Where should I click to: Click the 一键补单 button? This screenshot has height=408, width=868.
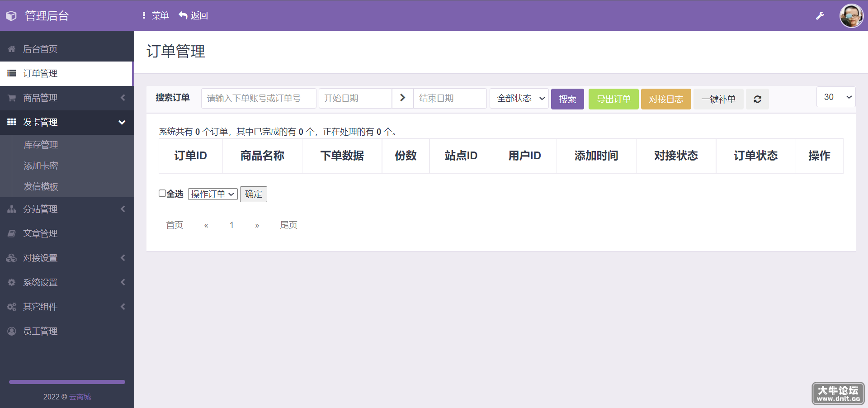pyautogui.click(x=718, y=99)
